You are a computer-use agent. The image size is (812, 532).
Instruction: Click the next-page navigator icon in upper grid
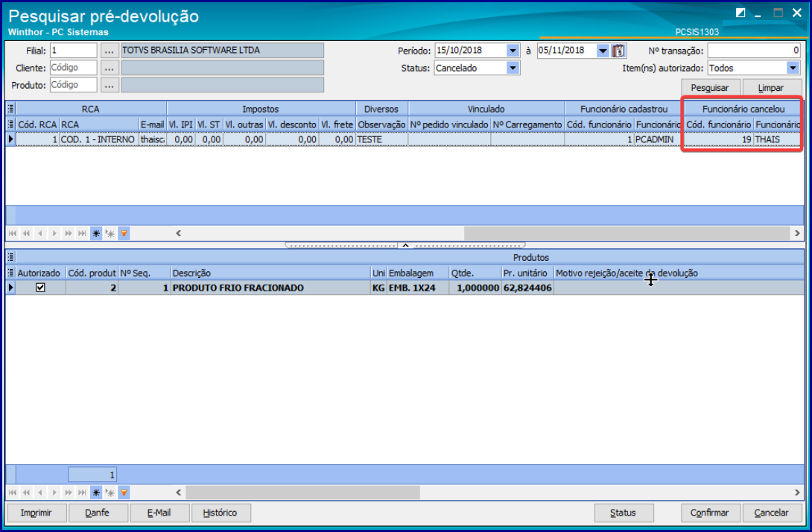pos(69,234)
